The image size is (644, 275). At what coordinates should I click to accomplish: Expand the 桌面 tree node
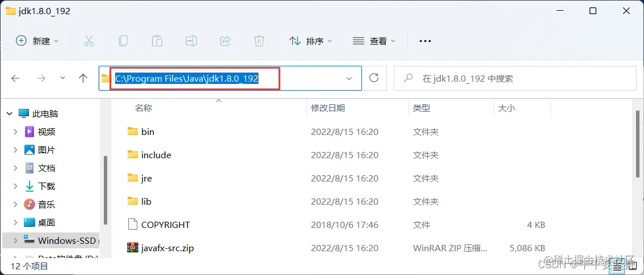pyautogui.click(x=15, y=222)
